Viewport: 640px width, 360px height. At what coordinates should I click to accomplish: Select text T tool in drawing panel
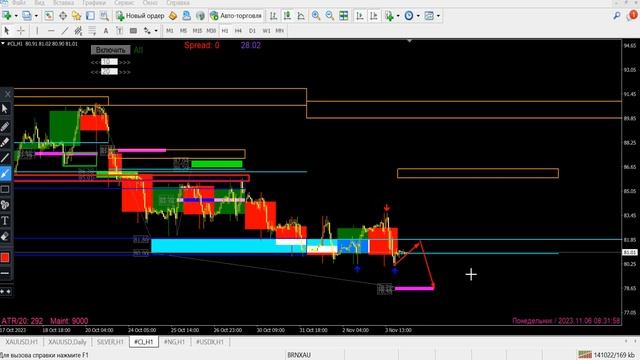5,220
